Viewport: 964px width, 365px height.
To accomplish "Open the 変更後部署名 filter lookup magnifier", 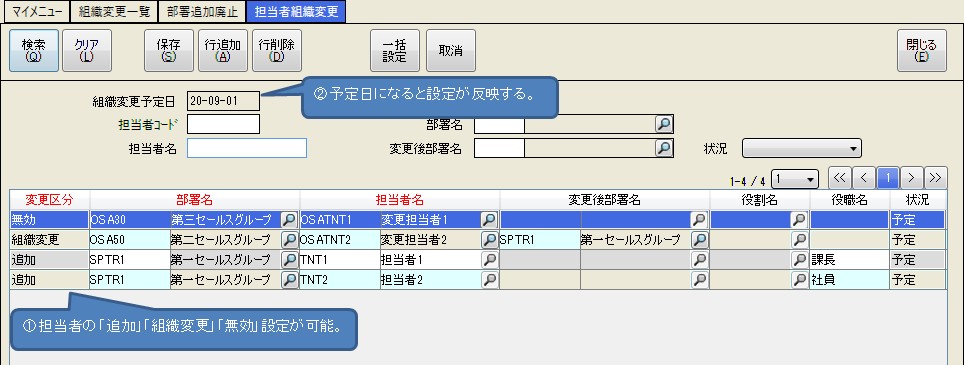I will pyautogui.click(x=664, y=148).
